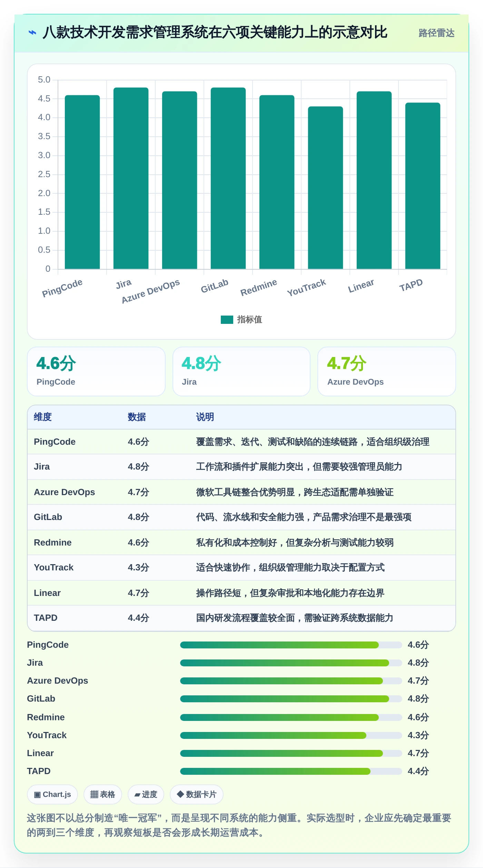
Task: Click the YouTrack progress bar
Action: [291, 735]
